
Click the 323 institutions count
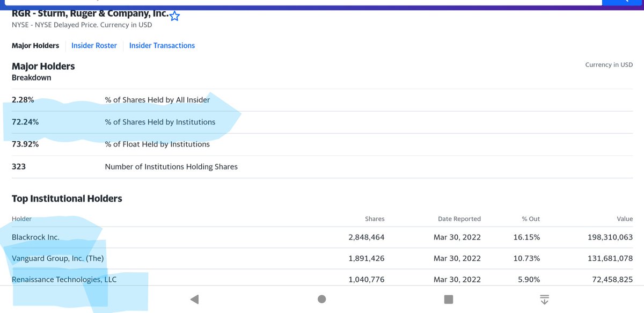19,166
